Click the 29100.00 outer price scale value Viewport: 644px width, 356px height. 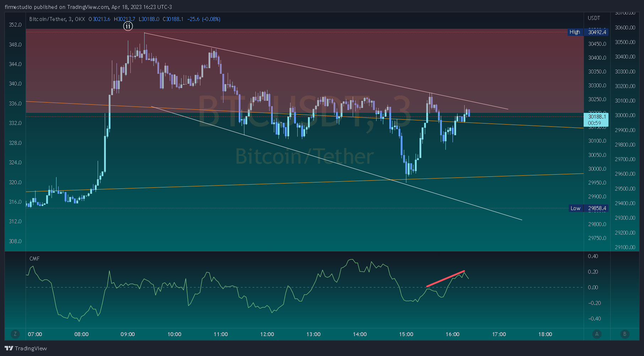click(x=625, y=247)
